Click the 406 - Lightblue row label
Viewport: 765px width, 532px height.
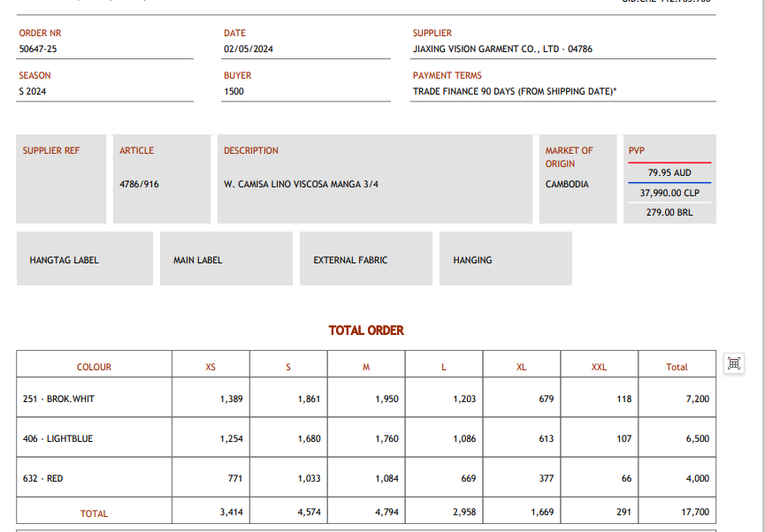[x=57, y=438]
